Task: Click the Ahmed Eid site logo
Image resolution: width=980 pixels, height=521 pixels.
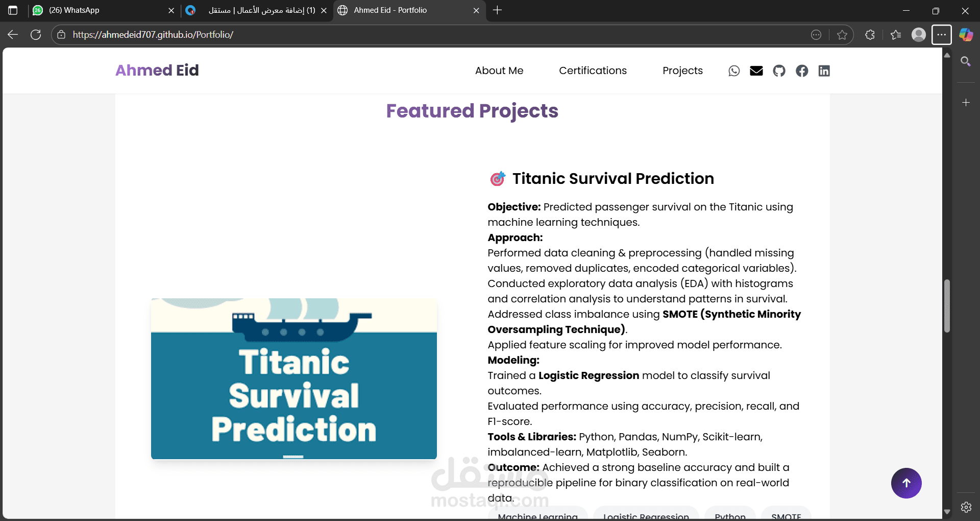Action: (x=157, y=70)
